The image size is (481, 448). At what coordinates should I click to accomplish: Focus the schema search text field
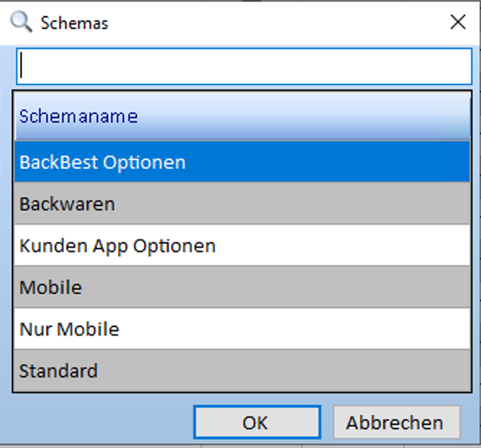point(245,66)
